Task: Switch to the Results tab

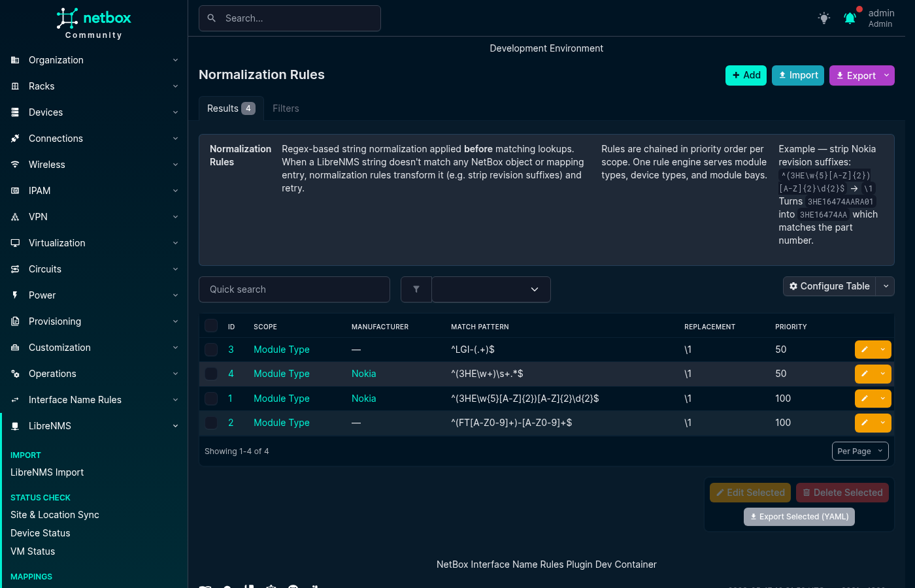Action: 231,108
